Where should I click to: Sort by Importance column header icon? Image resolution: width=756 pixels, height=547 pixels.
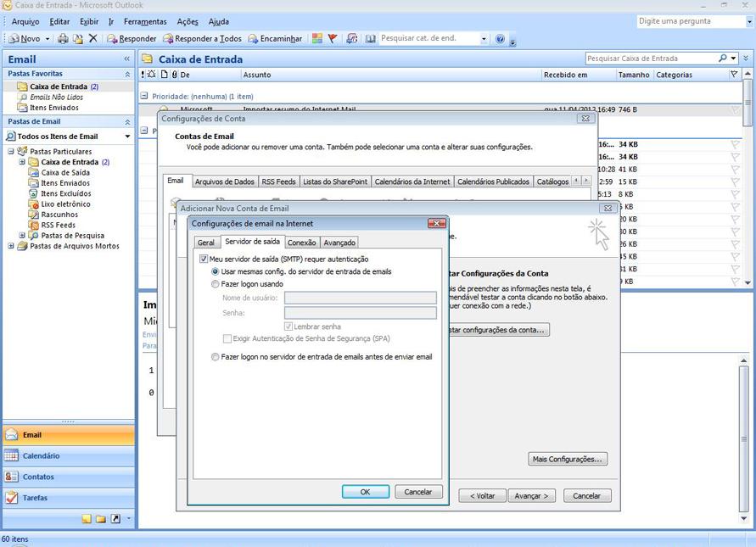pyautogui.click(x=143, y=75)
